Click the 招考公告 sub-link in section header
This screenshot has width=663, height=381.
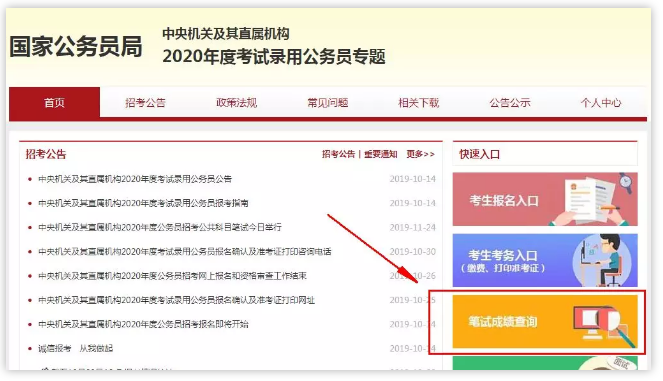coord(338,154)
